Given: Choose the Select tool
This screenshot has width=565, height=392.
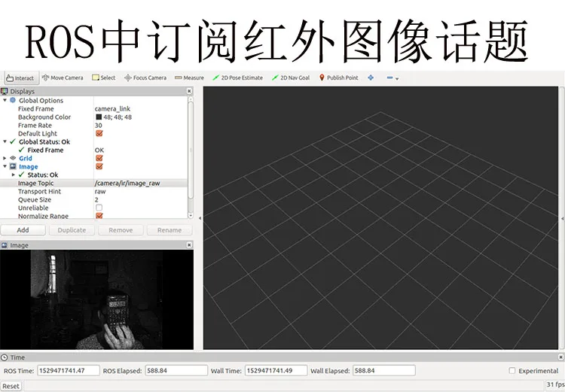Looking at the screenshot, I should pyautogui.click(x=104, y=77).
